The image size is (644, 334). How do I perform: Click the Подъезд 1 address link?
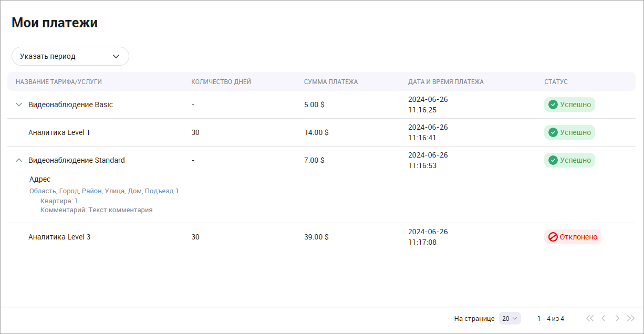[x=162, y=191]
